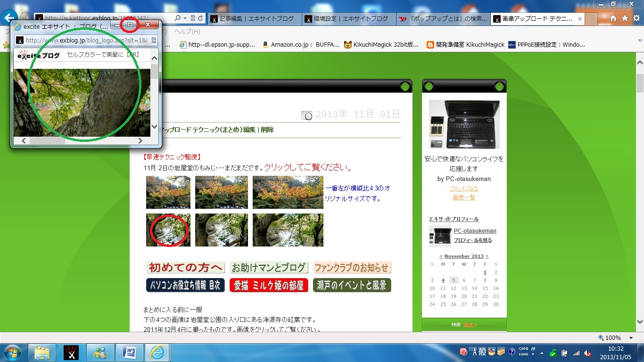
Task: Open the KikuchiMagick 32bit版 favorite
Action: [x=381, y=45]
